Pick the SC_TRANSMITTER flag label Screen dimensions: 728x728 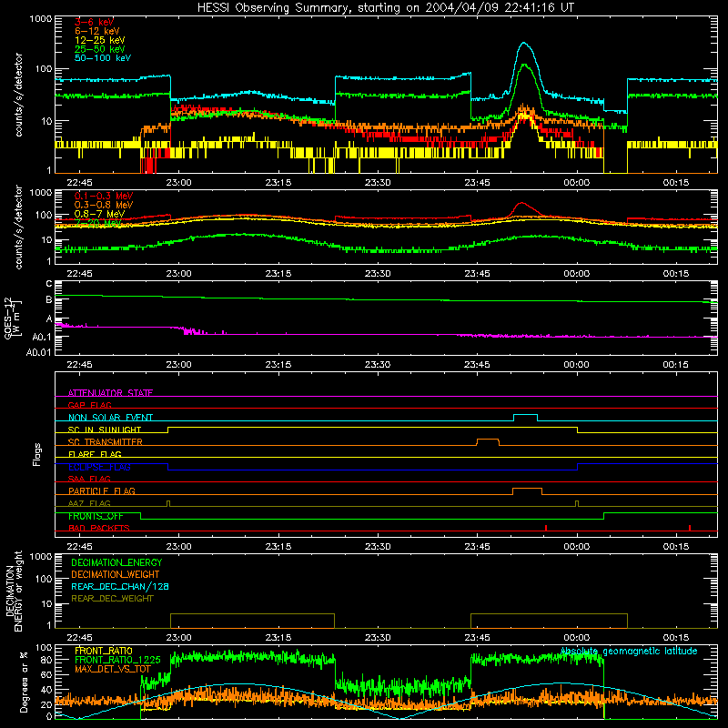coord(105,442)
